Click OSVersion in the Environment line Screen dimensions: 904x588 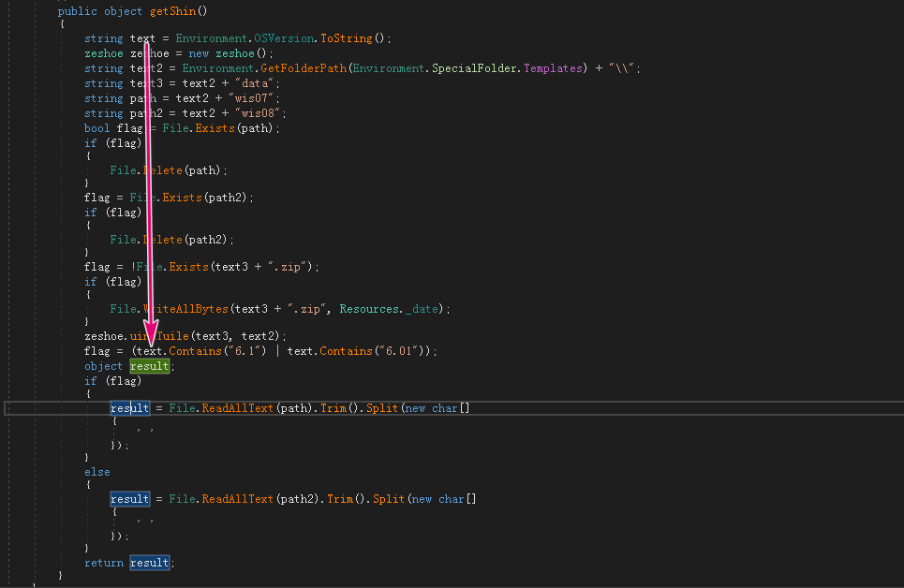[284, 38]
